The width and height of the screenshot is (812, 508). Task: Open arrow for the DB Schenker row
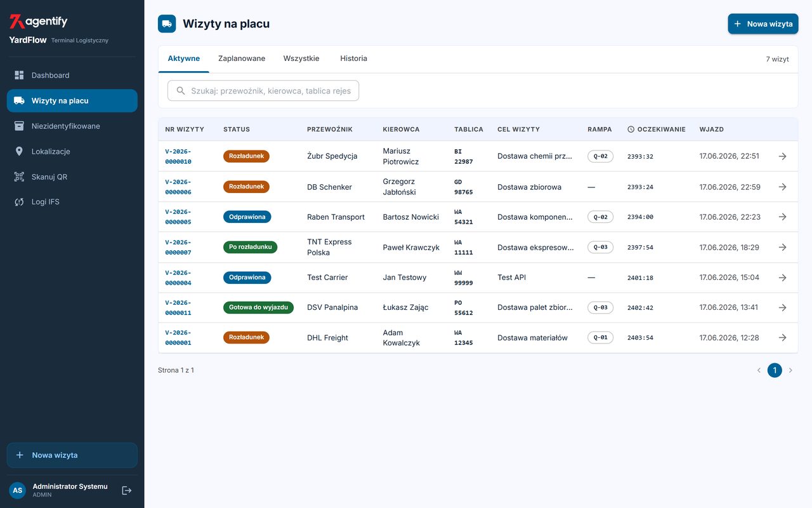(x=783, y=187)
